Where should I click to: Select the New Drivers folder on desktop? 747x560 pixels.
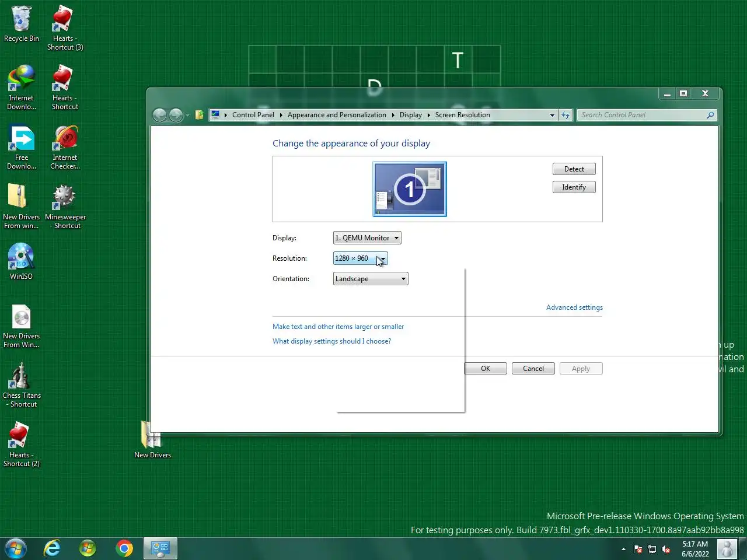[152, 440]
